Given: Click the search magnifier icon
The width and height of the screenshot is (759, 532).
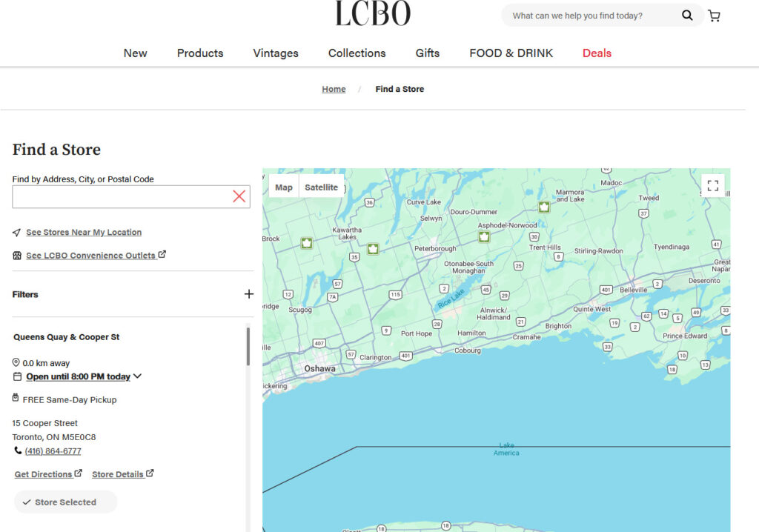Looking at the screenshot, I should click(687, 16).
